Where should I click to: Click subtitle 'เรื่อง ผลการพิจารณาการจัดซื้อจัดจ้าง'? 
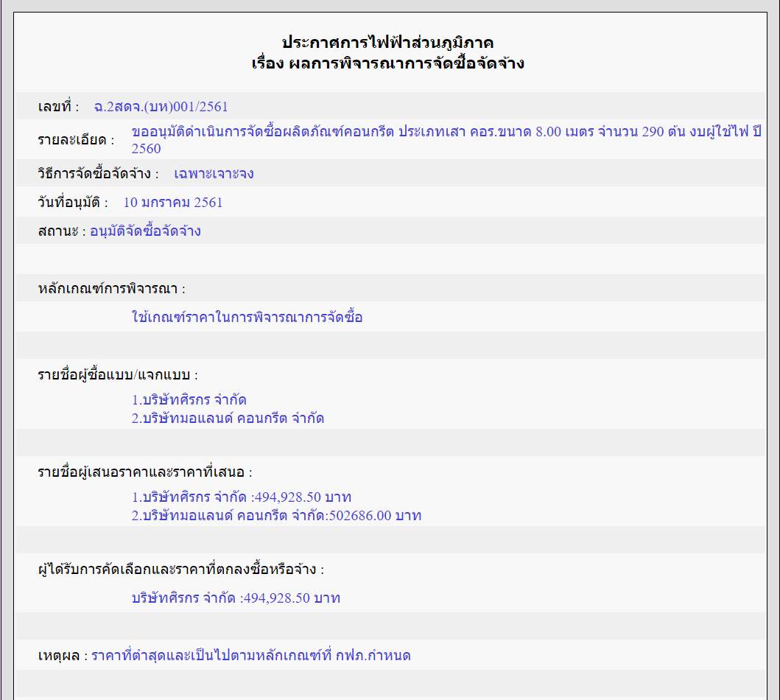point(387,63)
